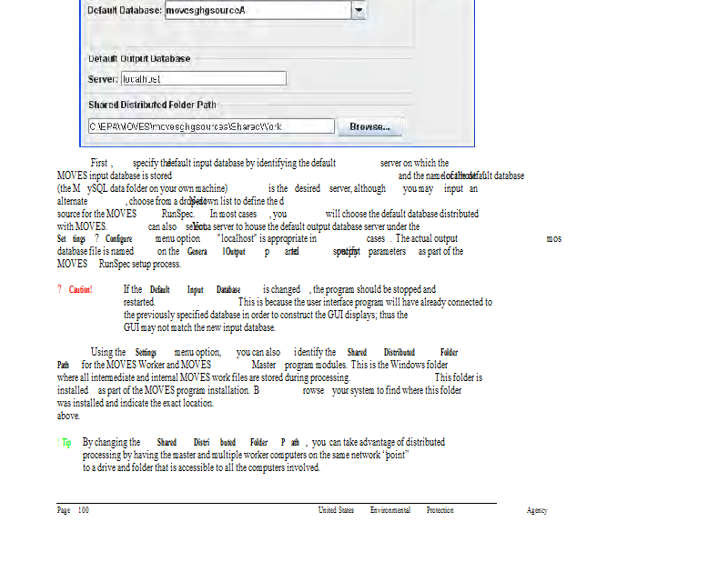Click the red "Caution!" label text
This screenshot has height=562, width=728.
(x=80, y=289)
